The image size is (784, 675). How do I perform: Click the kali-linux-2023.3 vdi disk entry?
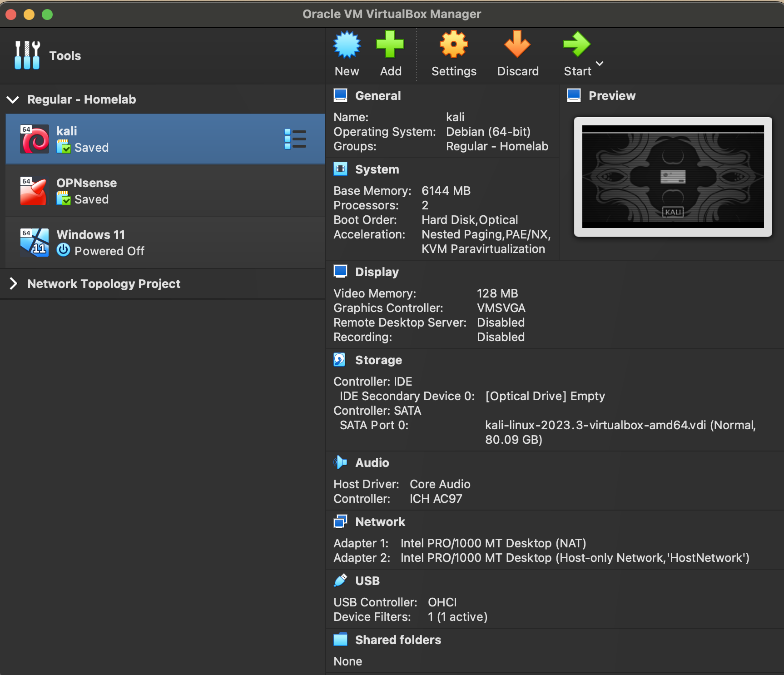pos(620,432)
